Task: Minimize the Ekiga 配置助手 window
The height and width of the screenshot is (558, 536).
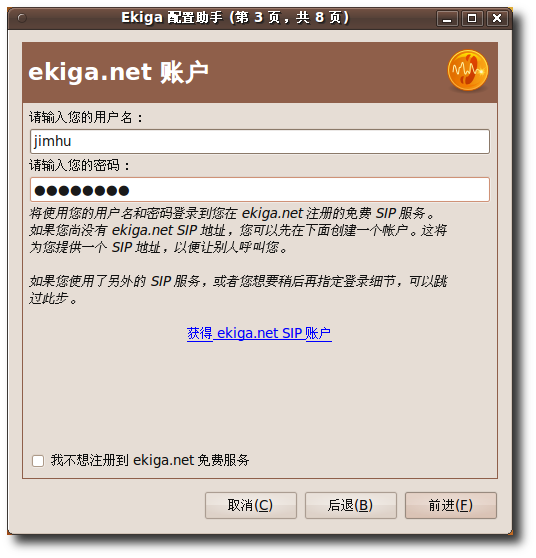Action: (x=447, y=18)
